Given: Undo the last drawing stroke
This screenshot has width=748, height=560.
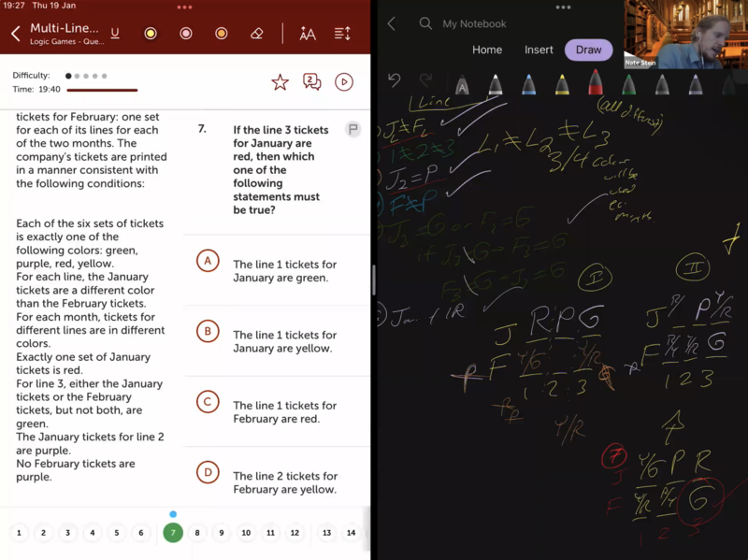Looking at the screenshot, I should click(394, 80).
